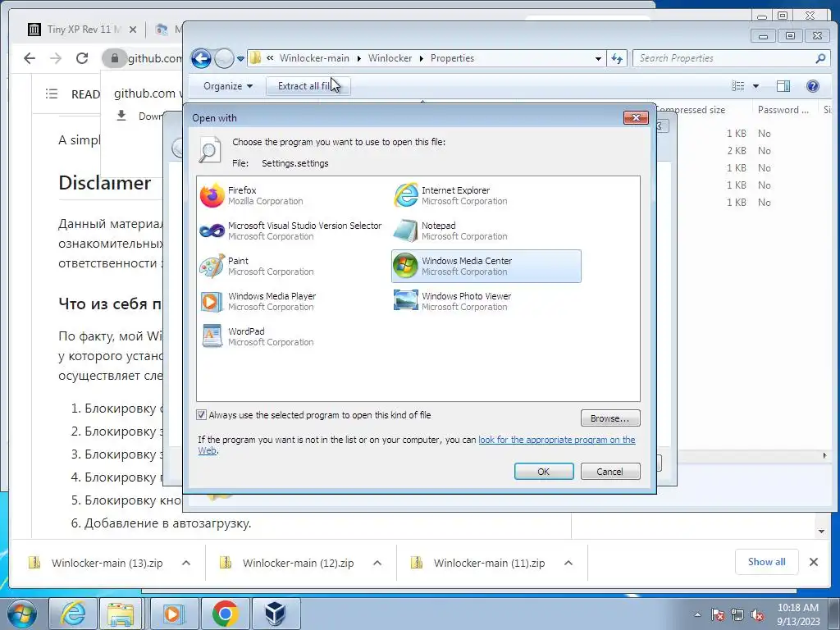Toggle the preview pane icon
Screen dimensions: 840x630
(x=783, y=85)
